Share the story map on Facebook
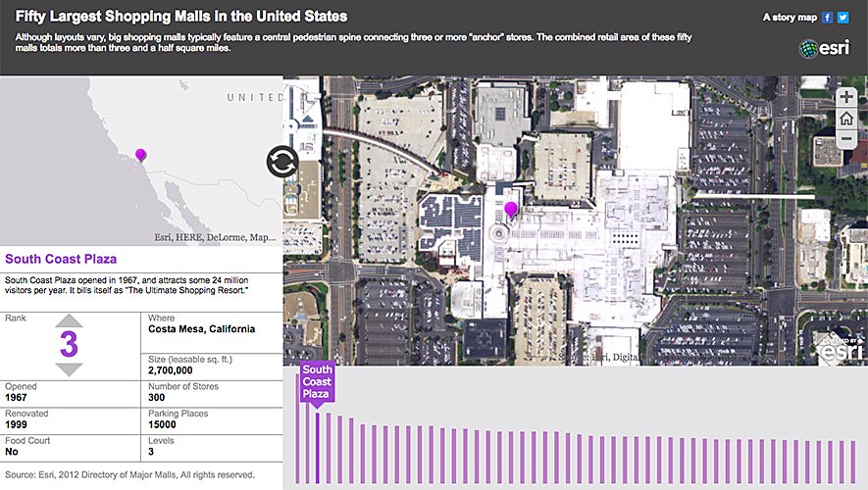This screenshot has height=490, width=868. coord(827,17)
